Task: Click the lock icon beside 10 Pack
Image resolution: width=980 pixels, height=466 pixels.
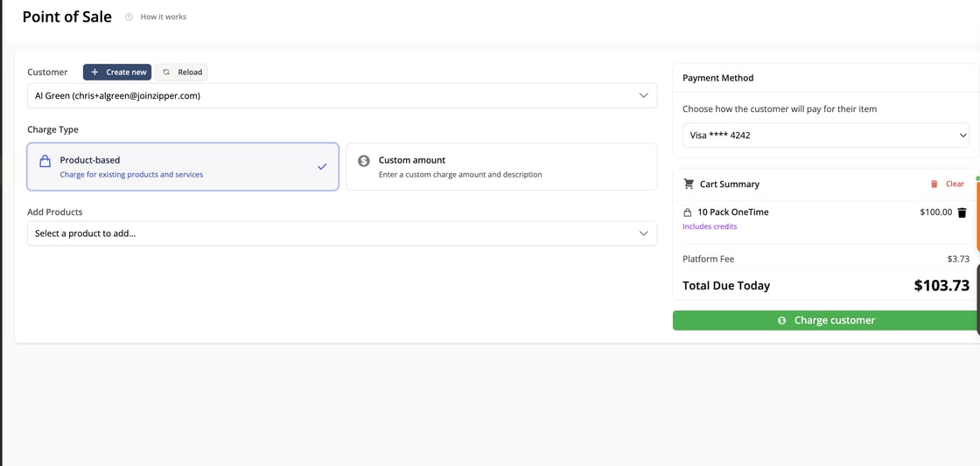Action: click(x=688, y=212)
